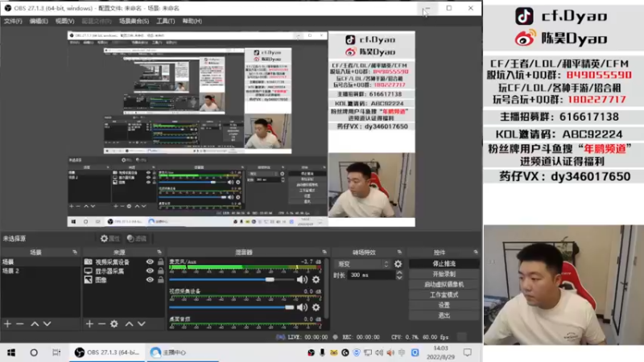Mute the 麦克风/Aux channel
The height and width of the screenshot is (362, 644).
click(303, 279)
